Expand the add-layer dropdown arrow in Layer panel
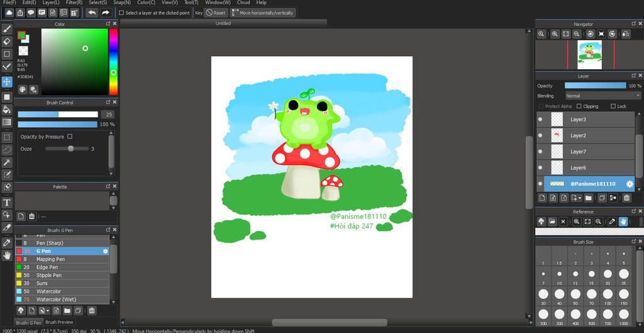 click(579, 198)
